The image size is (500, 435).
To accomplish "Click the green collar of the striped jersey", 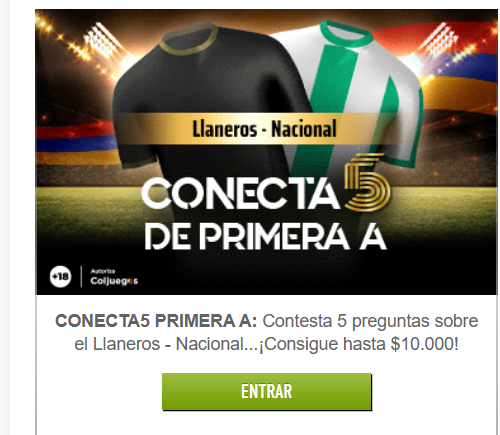I will click(x=347, y=34).
